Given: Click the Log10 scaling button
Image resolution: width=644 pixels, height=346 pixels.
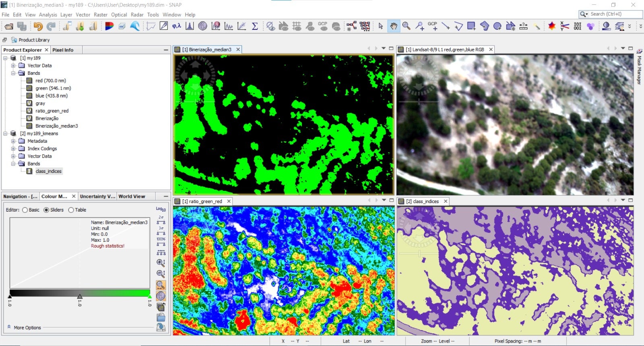Looking at the screenshot, I should [161, 209].
